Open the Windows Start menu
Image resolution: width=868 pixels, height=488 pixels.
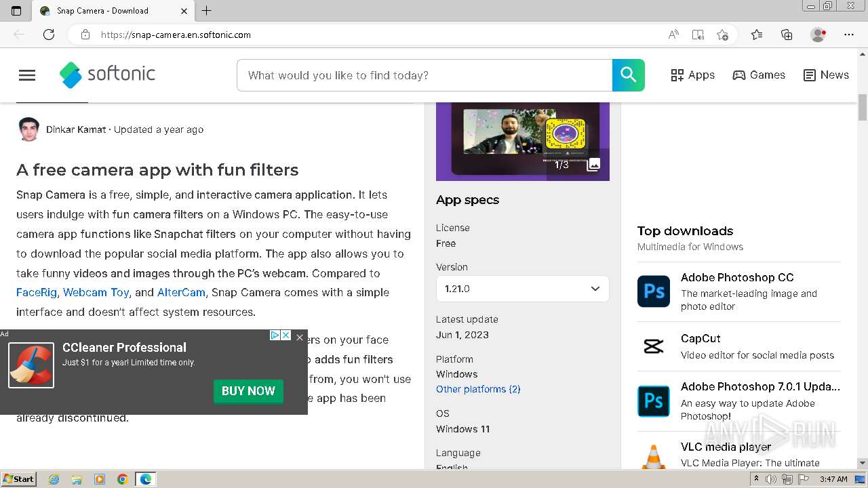[19, 479]
